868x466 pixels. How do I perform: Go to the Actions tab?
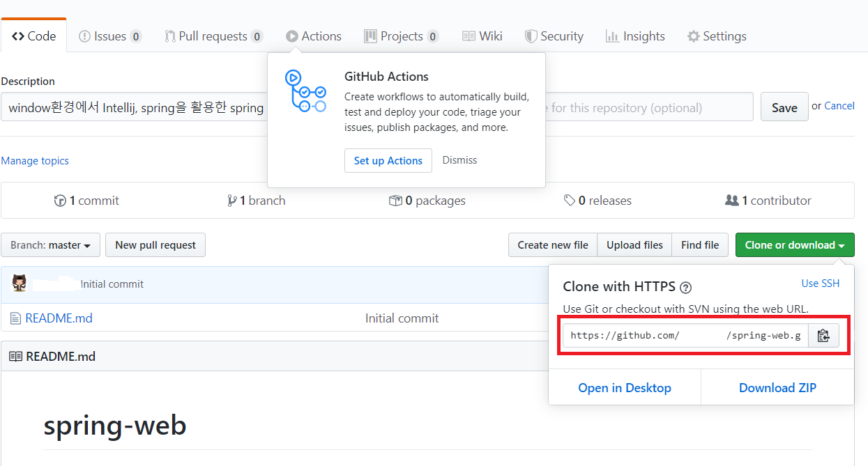pyautogui.click(x=314, y=36)
